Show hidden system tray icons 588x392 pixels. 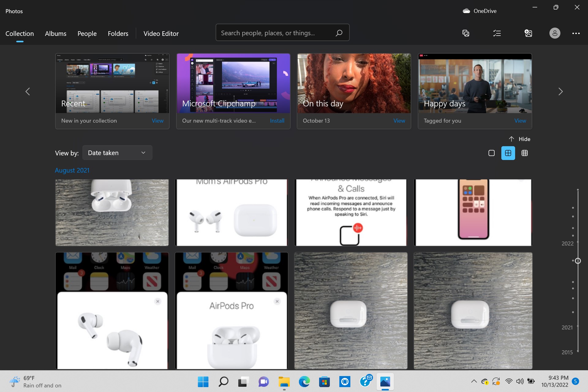474,381
